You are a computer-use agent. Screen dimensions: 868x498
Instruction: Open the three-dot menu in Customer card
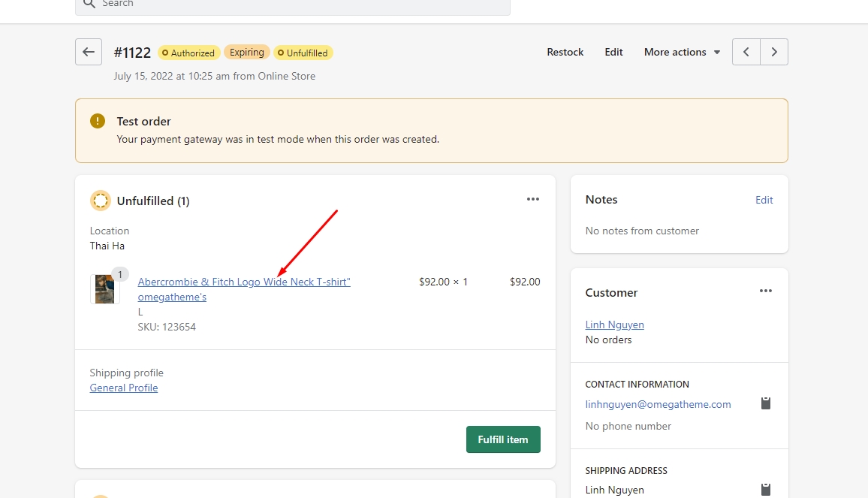[765, 291]
